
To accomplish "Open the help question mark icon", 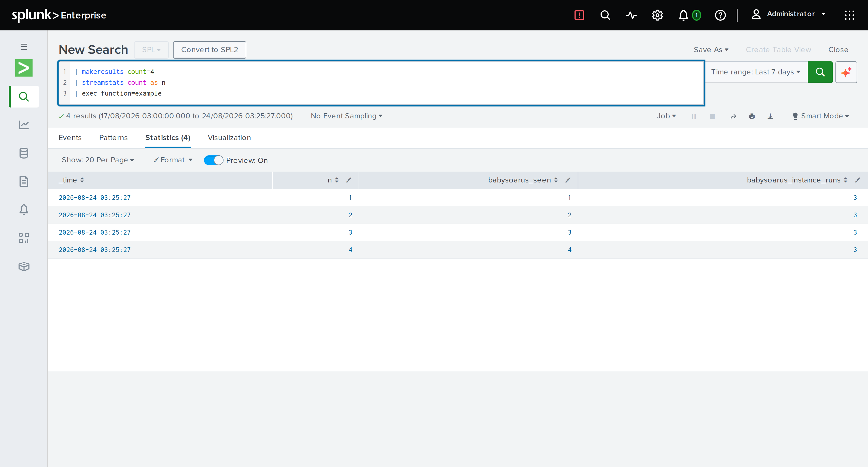I will 720,15.
